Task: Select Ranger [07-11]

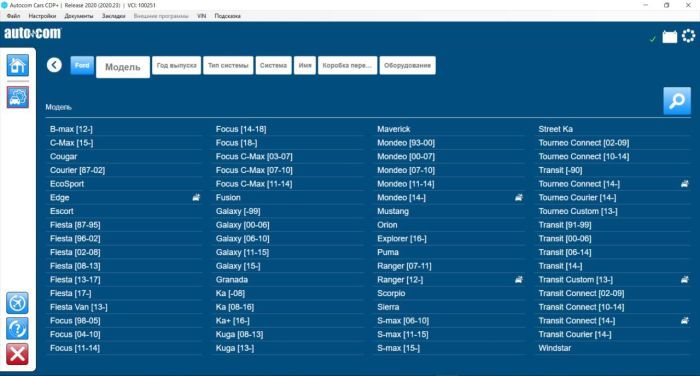Action: 404,266
